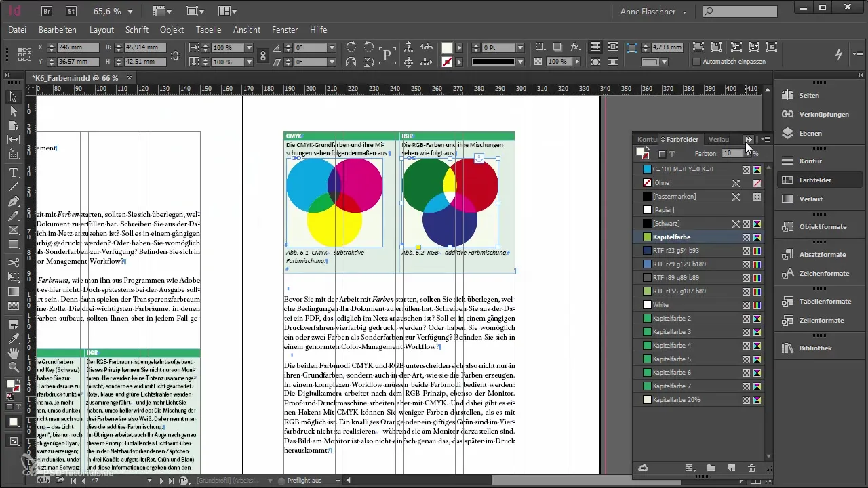Screen dimensions: 868x488
Task: Choose the Pencil tool
Action: point(13,216)
